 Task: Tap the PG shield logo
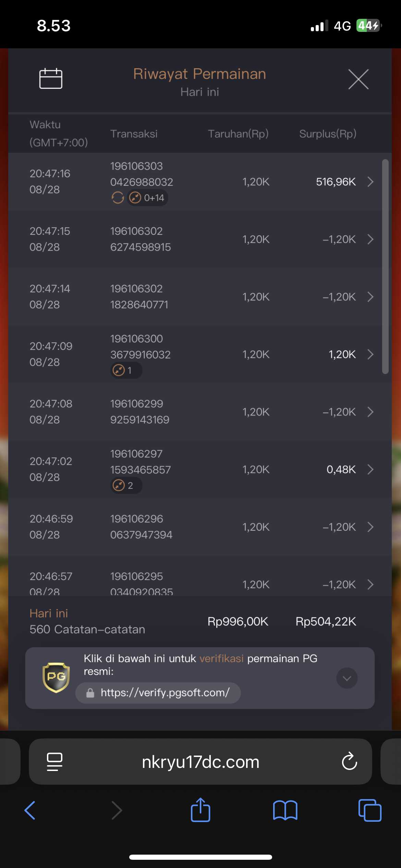click(56, 677)
